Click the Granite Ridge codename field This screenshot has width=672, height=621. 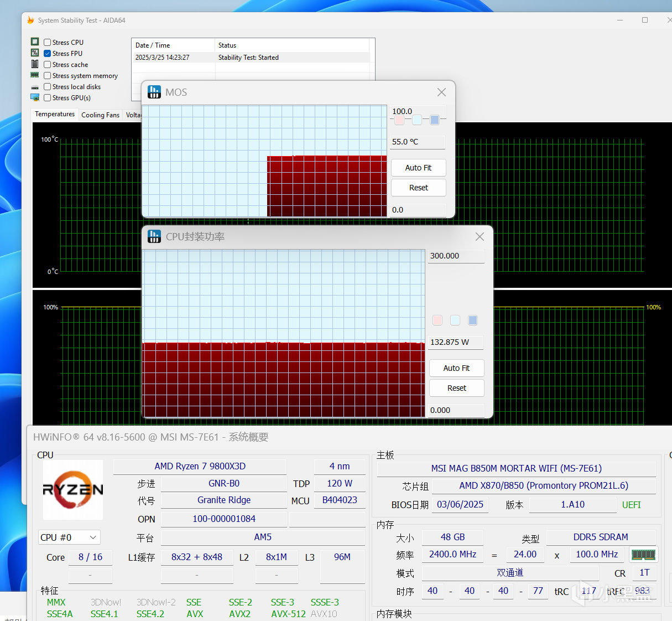pos(224,500)
